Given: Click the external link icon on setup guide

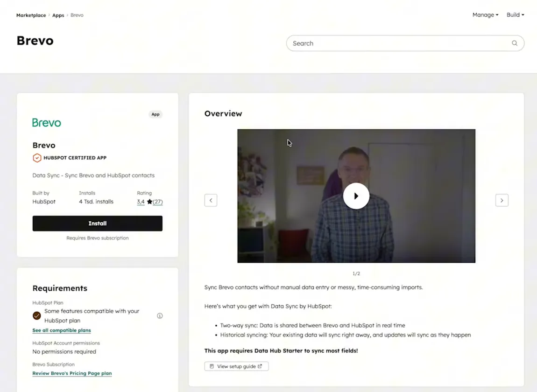Looking at the screenshot, I should click(x=260, y=366).
